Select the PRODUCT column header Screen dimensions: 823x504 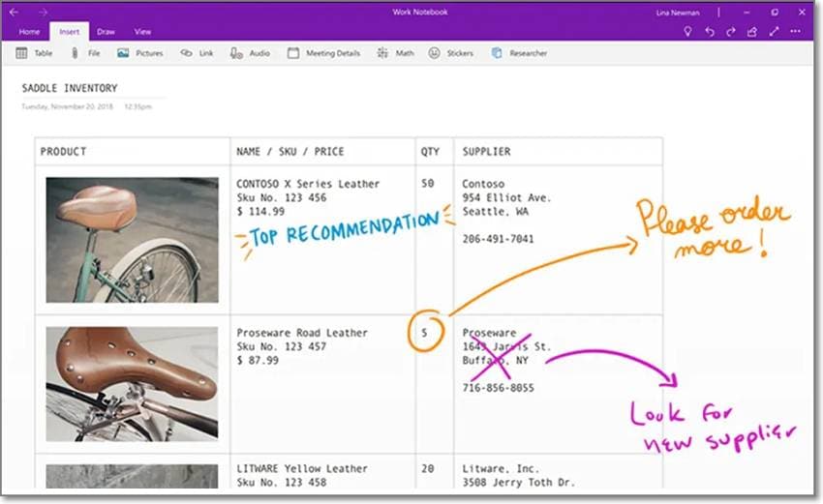[x=64, y=152]
